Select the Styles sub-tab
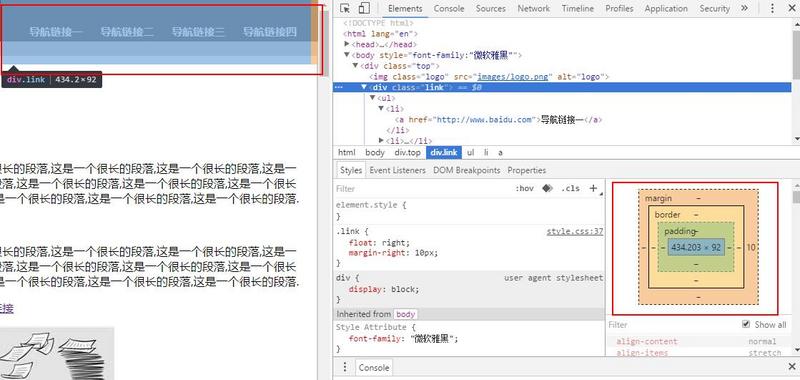The height and width of the screenshot is (380, 800). click(x=351, y=170)
